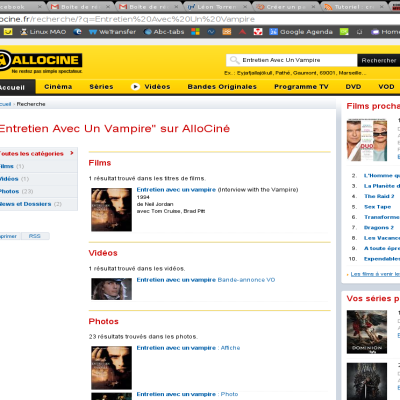Click the red and white bookmark icon
Image resolution: width=400 pixels, height=400 pixels.
[258, 32]
